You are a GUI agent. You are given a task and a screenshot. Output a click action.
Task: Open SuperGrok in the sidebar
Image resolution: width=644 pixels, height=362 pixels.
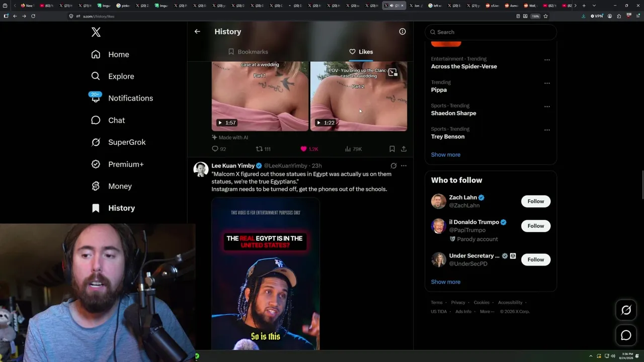(x=118, y=142)
